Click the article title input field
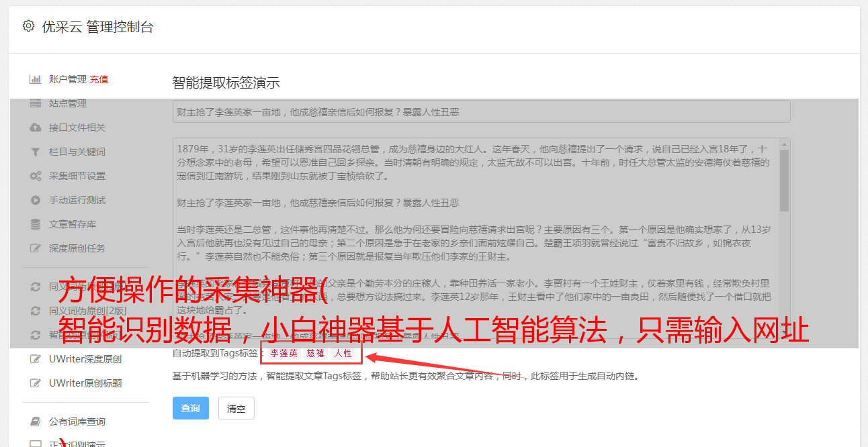This screenshot has height=447, width=868. [x=481, y=111]
